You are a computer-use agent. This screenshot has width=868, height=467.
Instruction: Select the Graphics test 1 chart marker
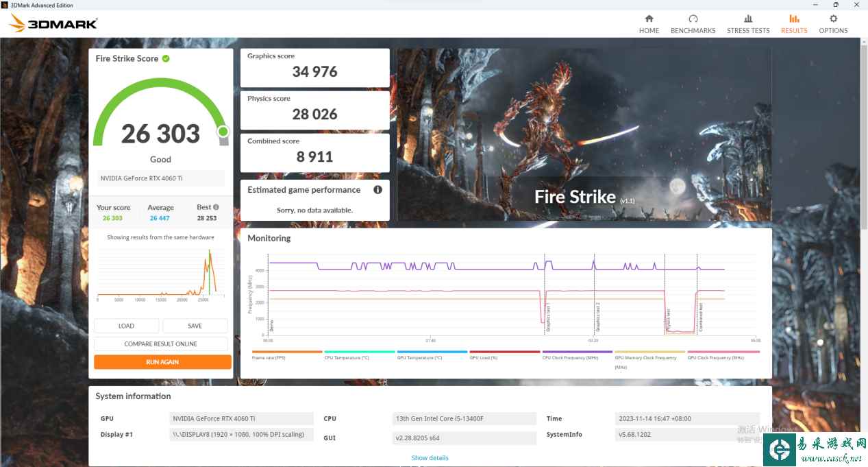tap(548, 318)
